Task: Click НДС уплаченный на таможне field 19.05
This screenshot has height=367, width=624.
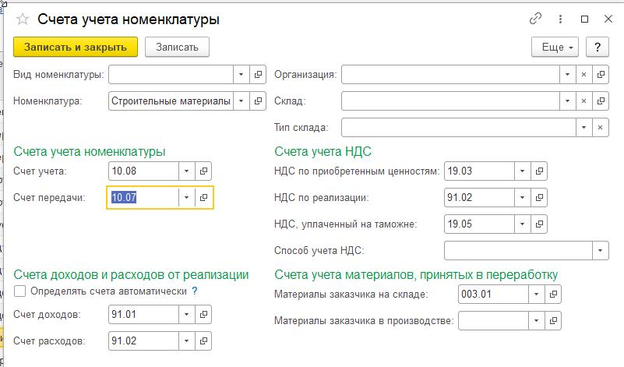Action: [479, 224]
